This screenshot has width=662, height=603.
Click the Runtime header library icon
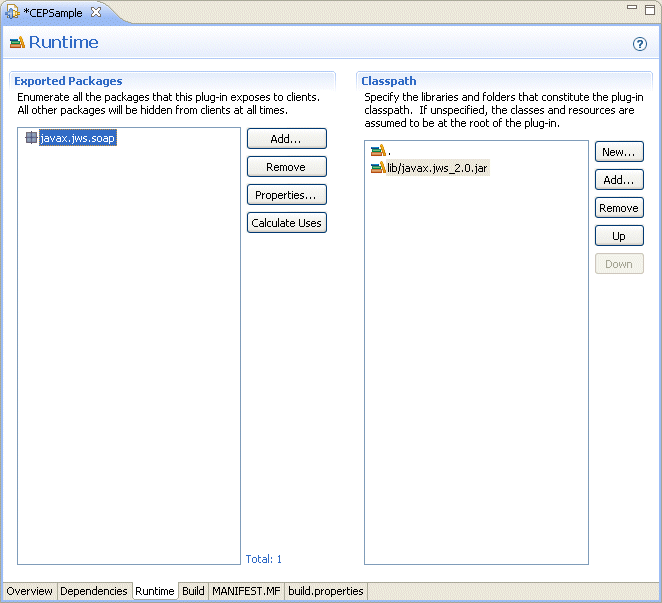point(17,42)
